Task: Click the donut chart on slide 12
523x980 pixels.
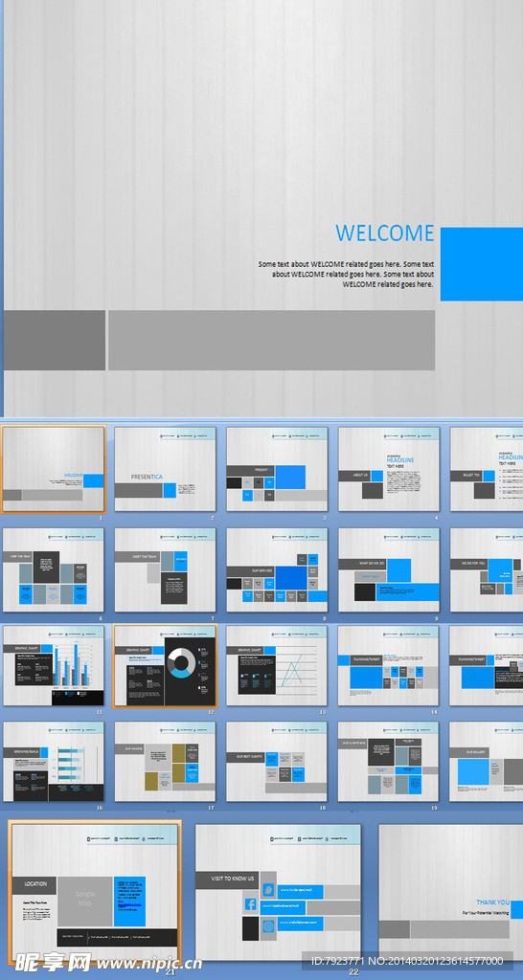Action: pos(181,662)
